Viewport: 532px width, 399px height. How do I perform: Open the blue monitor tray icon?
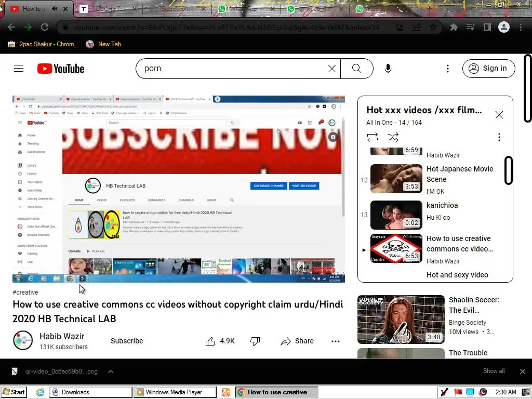coord(470,392)
